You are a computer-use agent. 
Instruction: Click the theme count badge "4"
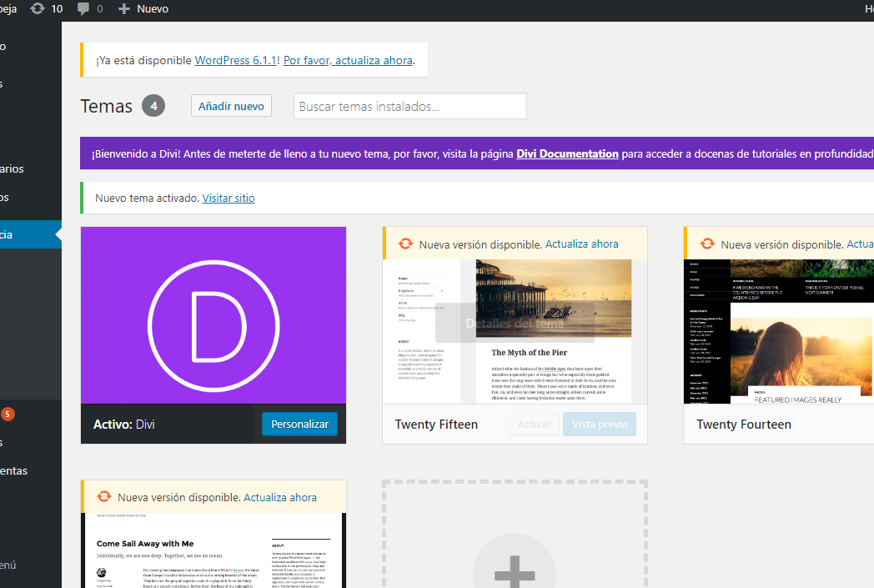pos(153,106)
